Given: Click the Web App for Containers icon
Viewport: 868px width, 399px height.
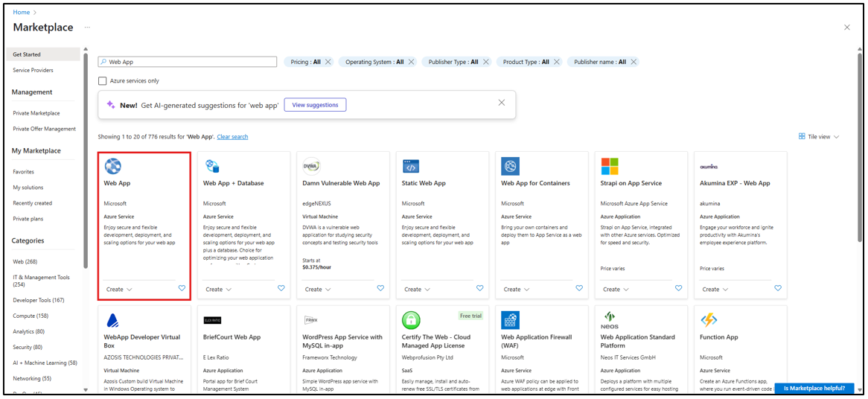Looking at the screenshot, I should tap(510, 166).
